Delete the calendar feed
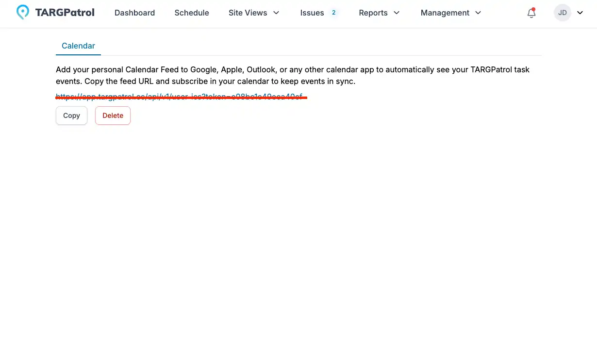 (113, 116)
